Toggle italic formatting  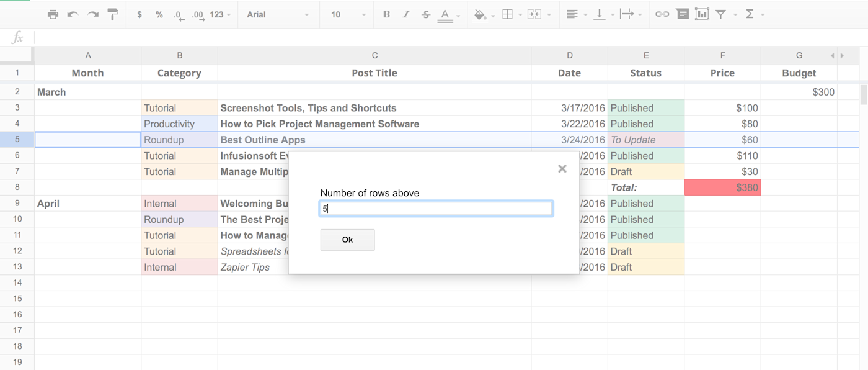(406, 14)
